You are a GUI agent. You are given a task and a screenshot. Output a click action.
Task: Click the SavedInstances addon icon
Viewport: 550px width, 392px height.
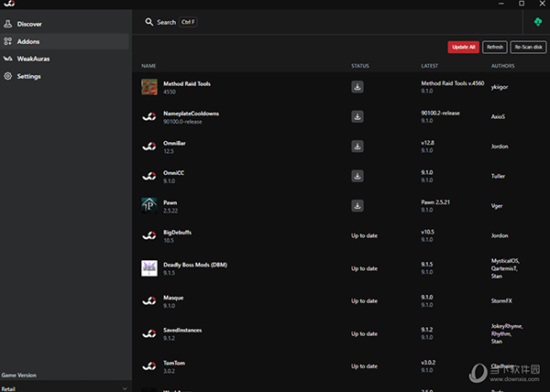149,334
